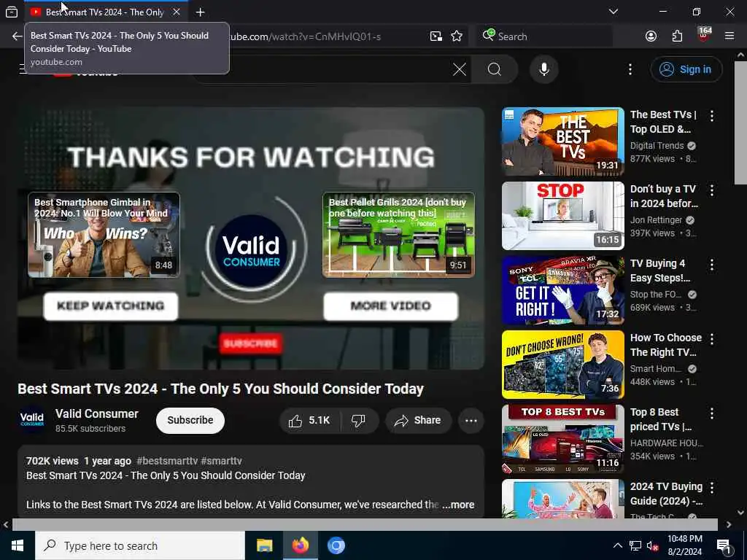Click the browser Search field
747x560 pixels.
(x=543, y=36)
